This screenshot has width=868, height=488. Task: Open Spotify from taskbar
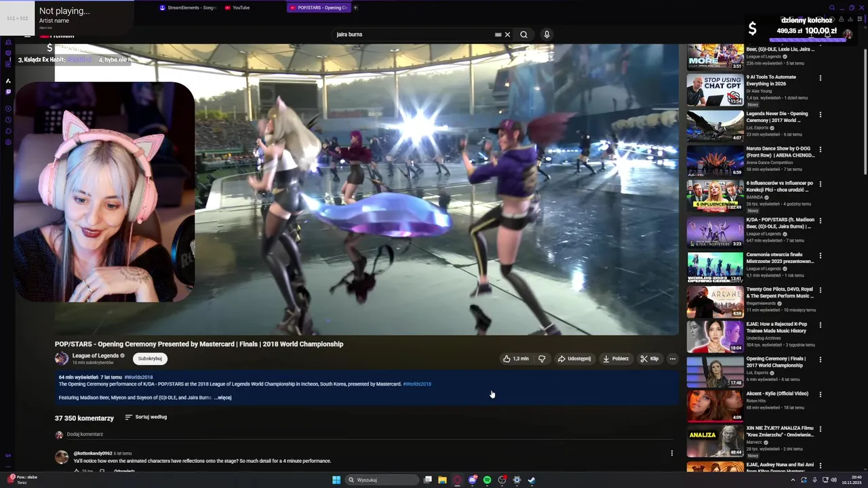[487, 480]
